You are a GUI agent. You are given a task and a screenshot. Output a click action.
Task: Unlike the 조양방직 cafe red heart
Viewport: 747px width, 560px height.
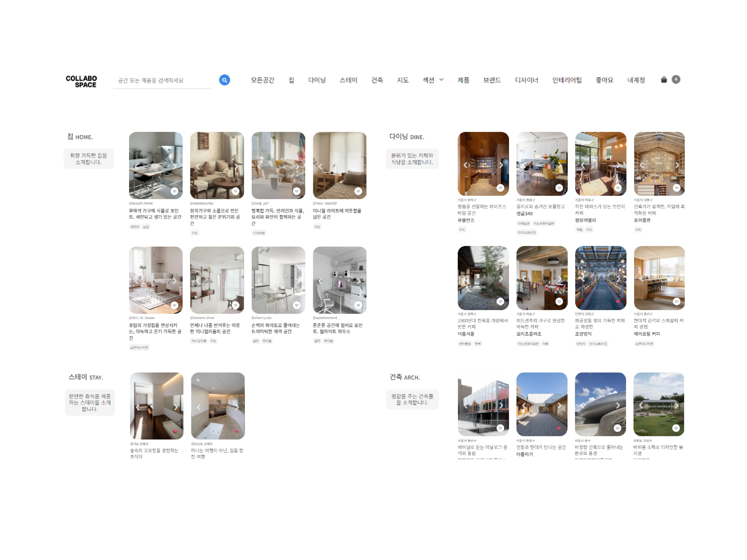[x=618, y=301]
